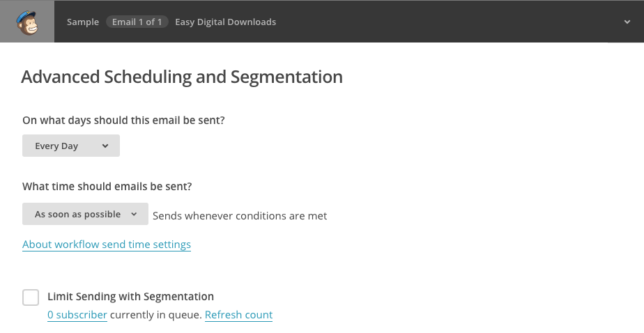The image size is (644, 333).
Task: Click 'Sends whenever conditions are met' text
Action: point(240,216)
